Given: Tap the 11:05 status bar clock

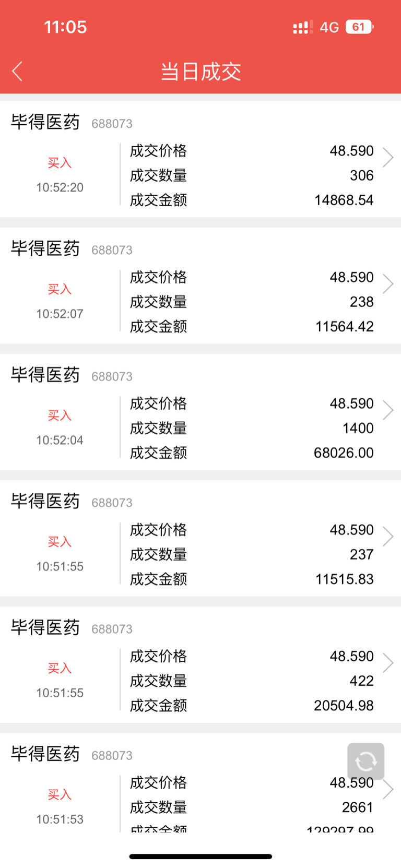Looking at the screenshot, I should click(x=65, y=27).
